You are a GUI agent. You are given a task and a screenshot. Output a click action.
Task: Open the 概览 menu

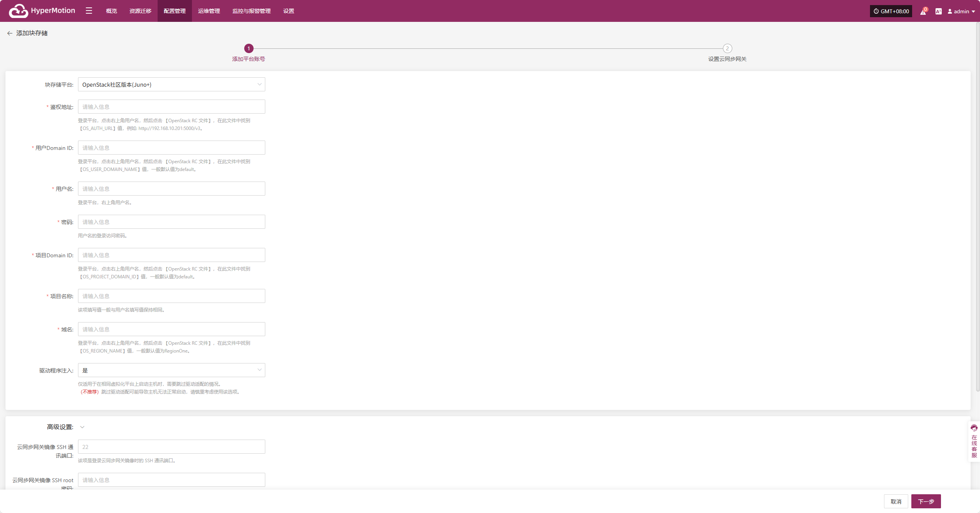click(112, 11)
